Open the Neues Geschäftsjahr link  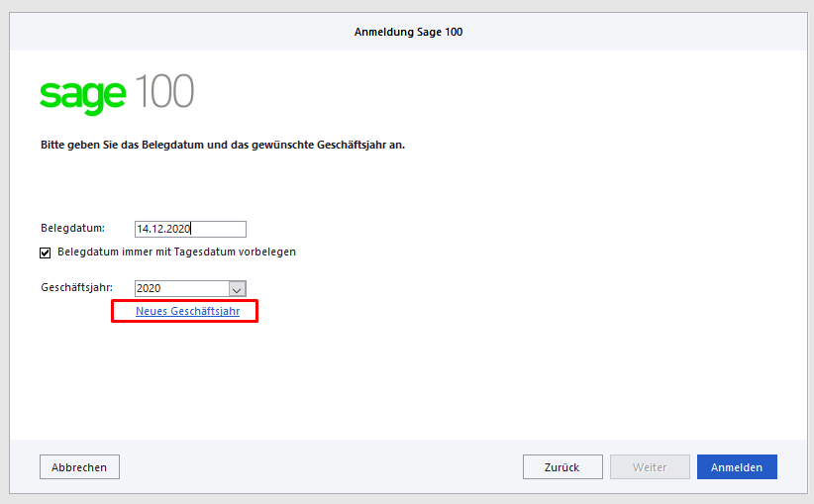[187, 311]
